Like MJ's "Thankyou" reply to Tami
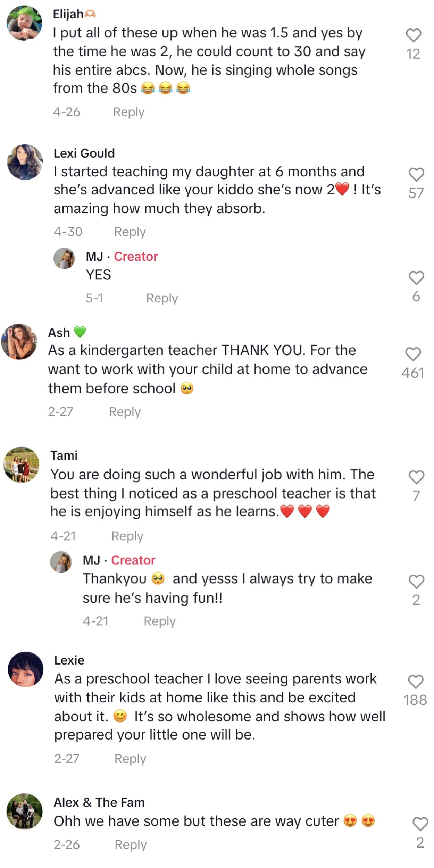This screenshot has width=434, height=868. pyautogui.click(x=416, y=582)
